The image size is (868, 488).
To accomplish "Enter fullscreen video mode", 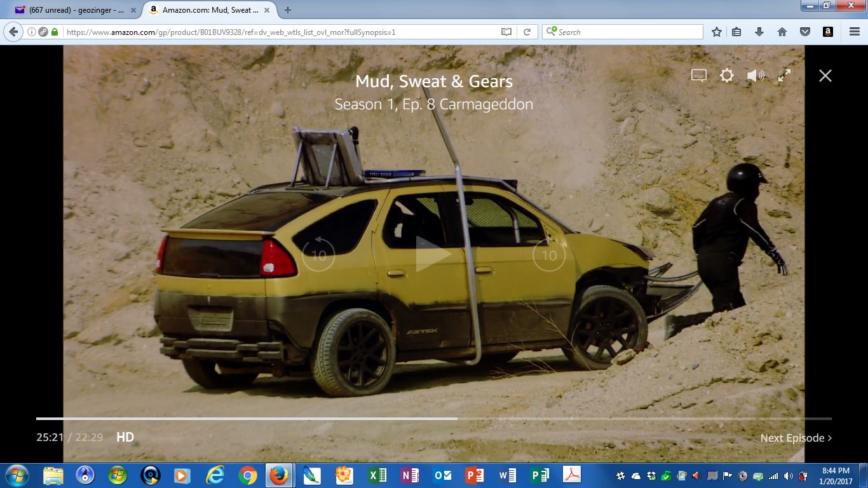I will [x=785, y=76].
